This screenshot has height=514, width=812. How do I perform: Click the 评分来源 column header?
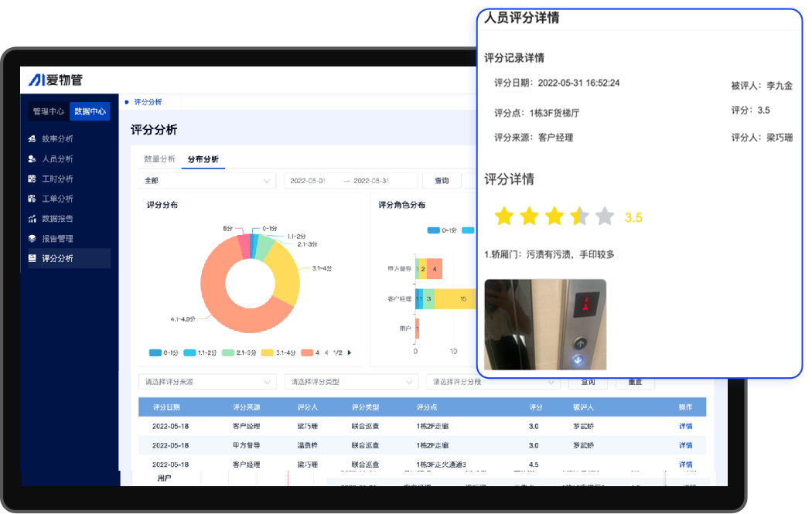[x=247, y=407]
